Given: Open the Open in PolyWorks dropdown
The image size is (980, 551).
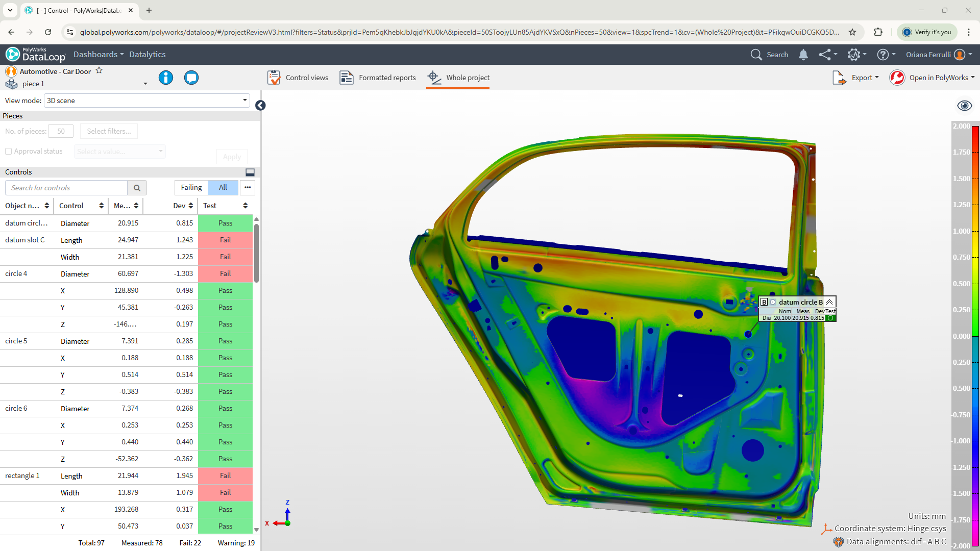Looking at the screenshot, I should click(x=942, y=78).
